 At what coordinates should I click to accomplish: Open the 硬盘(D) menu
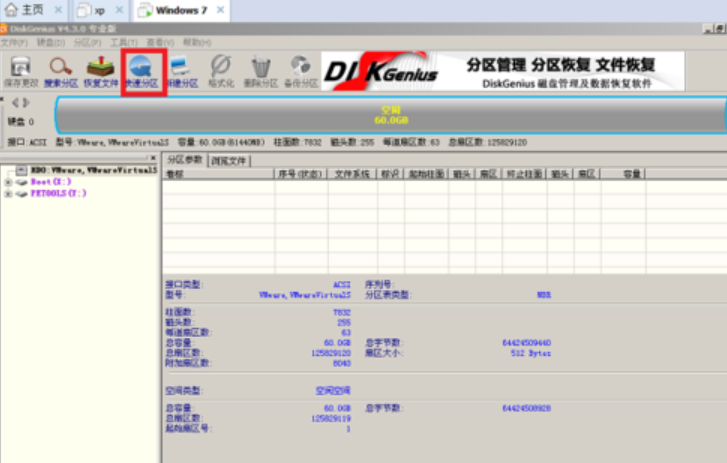coord(51,43)
